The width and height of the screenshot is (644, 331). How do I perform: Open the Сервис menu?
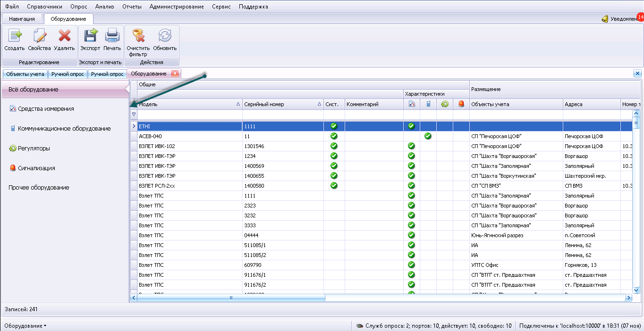click(221, 7)
